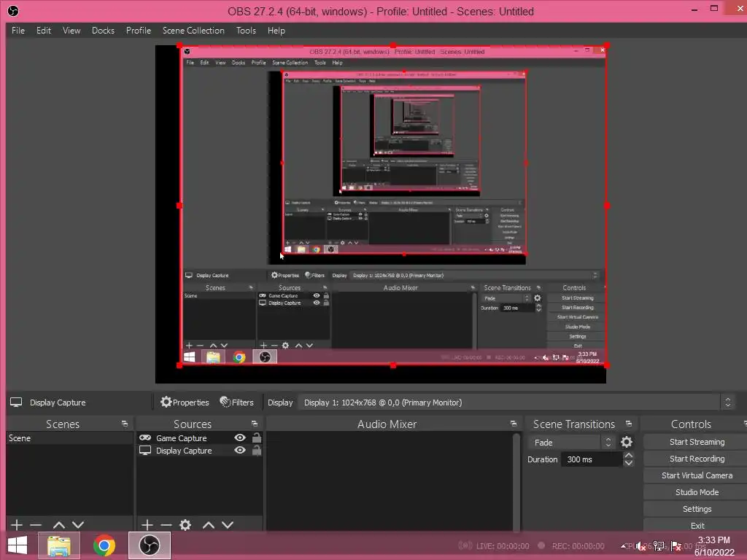The height and width of the screenshot is (560, 747).
Task: Click Start Recording button
Action: pos(697,459)
